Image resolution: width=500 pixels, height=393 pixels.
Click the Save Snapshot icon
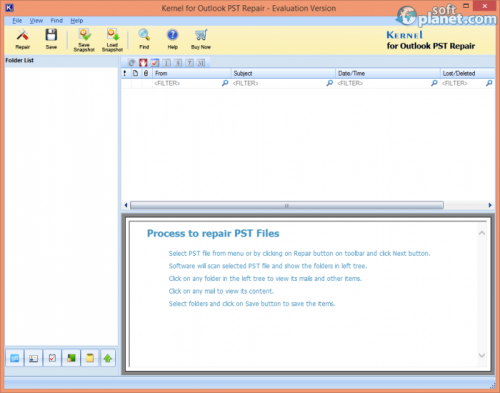84,40
